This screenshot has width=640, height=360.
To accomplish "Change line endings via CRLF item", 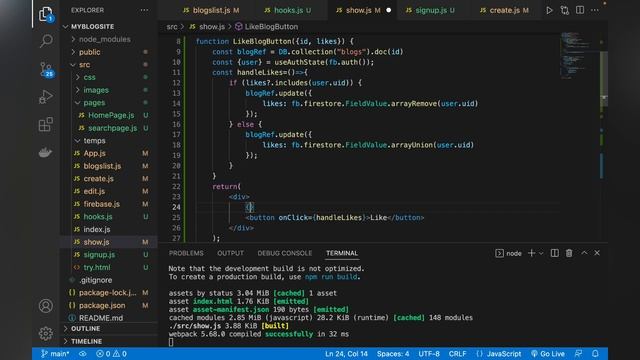I will pos(457,354).
